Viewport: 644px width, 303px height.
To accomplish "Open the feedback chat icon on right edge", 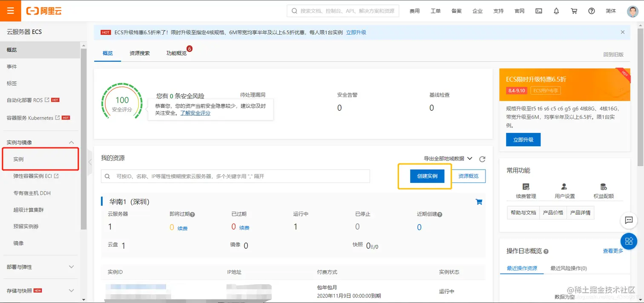I will [629, 220].
